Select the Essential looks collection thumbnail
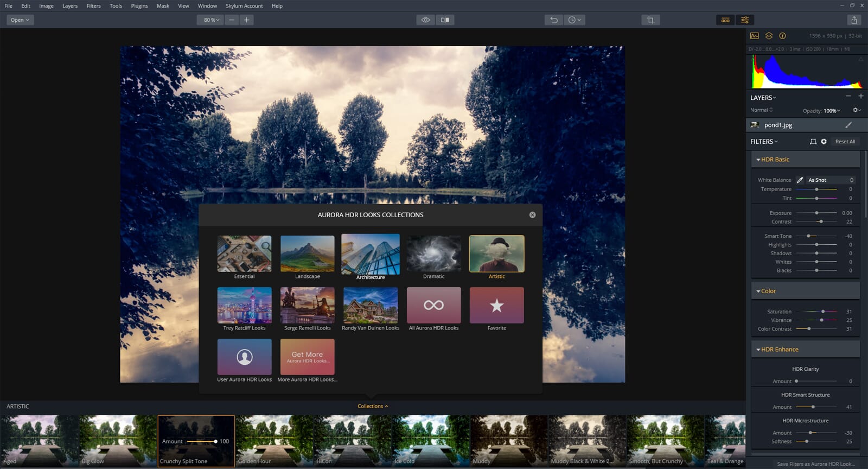Image resolution: width=868 pixels, height=469 pixels. tap(244, 253)
